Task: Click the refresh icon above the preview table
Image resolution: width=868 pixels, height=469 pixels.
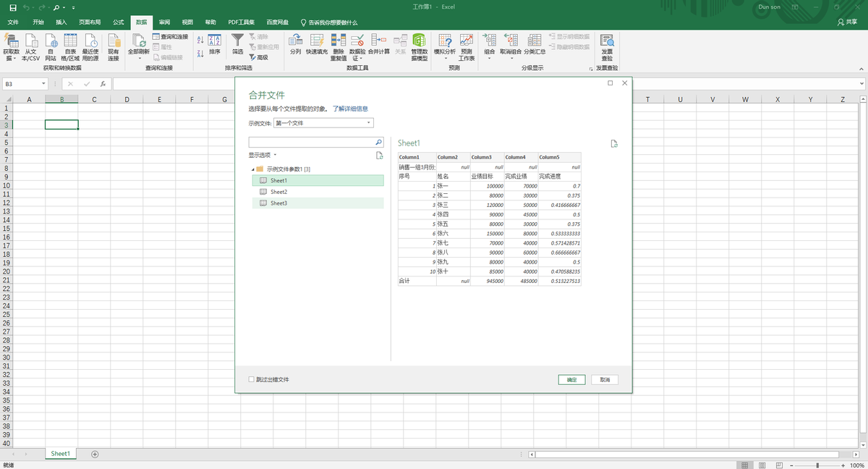Action: pos(614,144)
